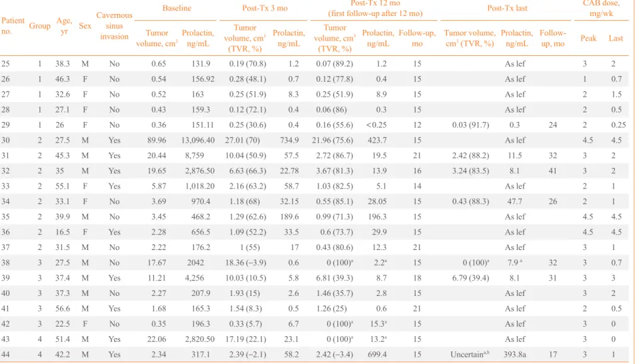Select the 'Cavernous sinus invasion' header
The width and height of the screenshot is (635, 364).
point(114,25)
